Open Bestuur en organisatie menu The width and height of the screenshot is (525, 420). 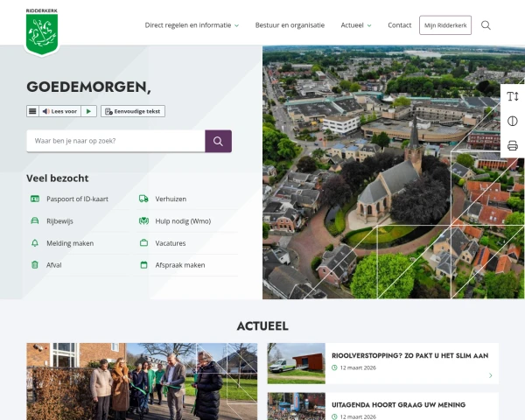(290, 25)
